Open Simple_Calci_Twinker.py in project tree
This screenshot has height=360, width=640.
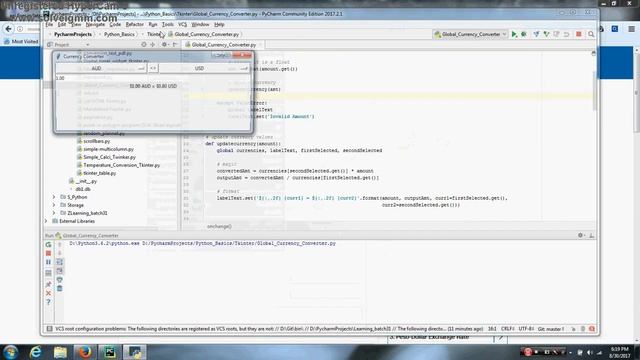pos(109,157)
